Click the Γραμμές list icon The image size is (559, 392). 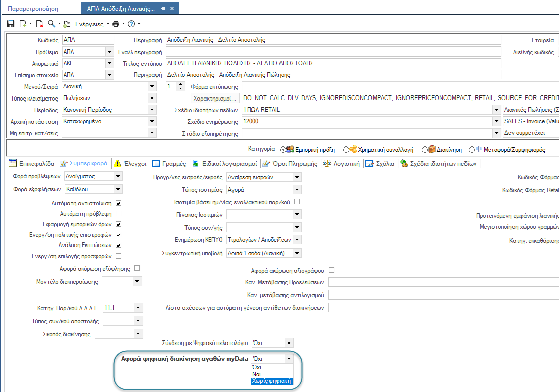tap(156, 163)
